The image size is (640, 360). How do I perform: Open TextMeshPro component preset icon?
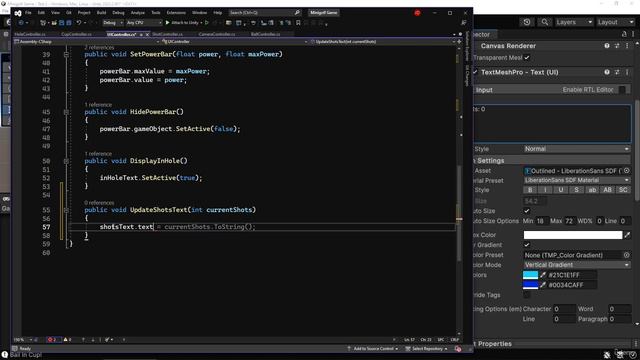tap(617, 72)
